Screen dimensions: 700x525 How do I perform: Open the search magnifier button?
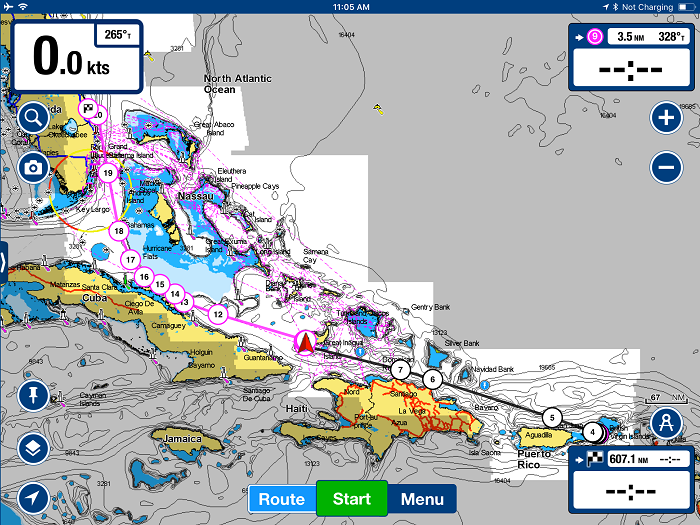click(x=33, y=118)
